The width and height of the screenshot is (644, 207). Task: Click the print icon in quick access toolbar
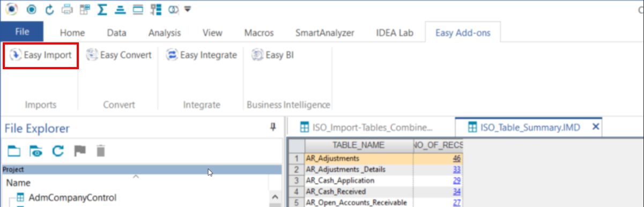click(x=67, y=9)
